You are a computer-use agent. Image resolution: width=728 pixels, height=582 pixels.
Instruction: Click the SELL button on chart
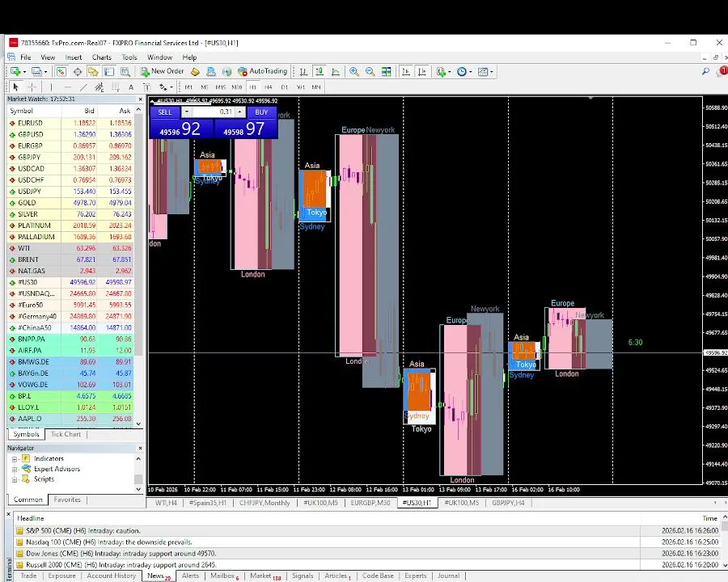point(165,112)
